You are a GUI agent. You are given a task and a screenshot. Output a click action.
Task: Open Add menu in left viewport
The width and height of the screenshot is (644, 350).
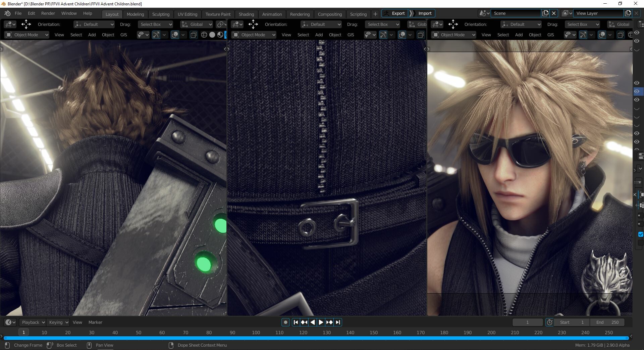92,35
